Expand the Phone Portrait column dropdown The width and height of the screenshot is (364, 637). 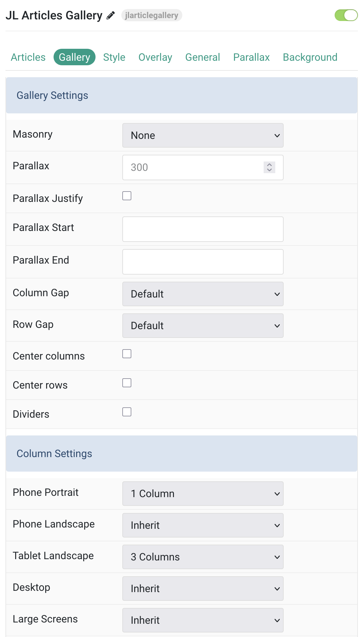(203, 494)
